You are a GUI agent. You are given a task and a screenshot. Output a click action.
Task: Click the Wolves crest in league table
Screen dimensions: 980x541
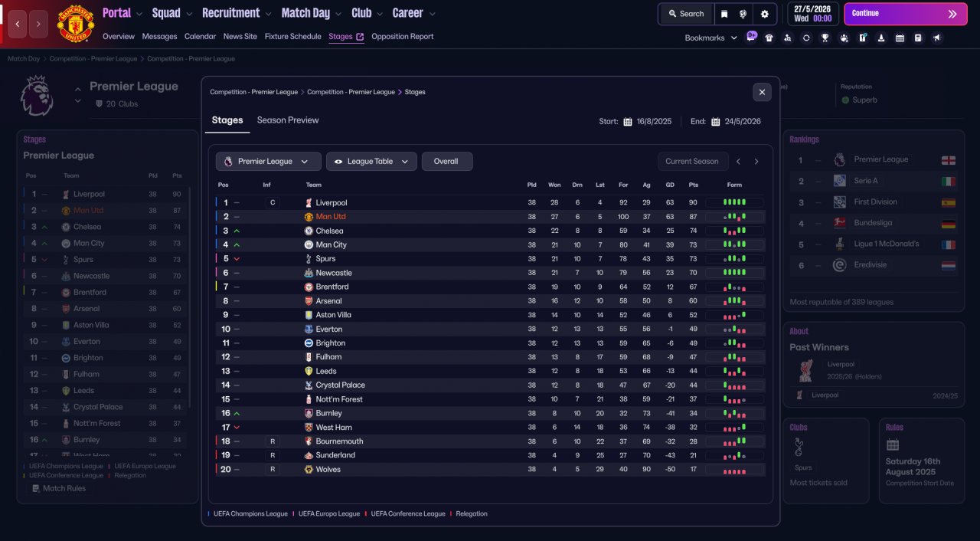[x=309, y=469]
